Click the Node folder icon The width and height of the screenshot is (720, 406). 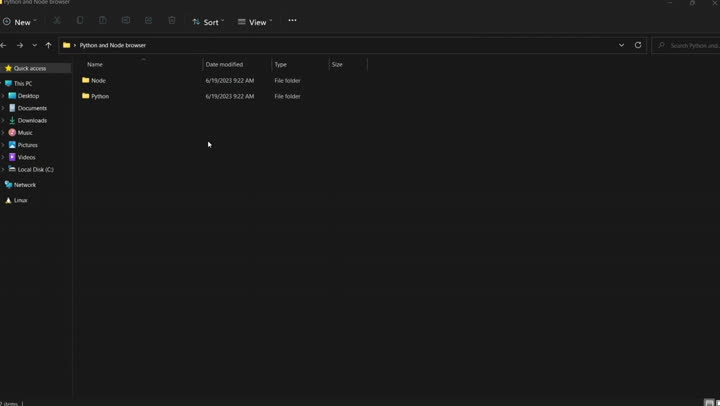pyautogui.click(x=85, y=80)
